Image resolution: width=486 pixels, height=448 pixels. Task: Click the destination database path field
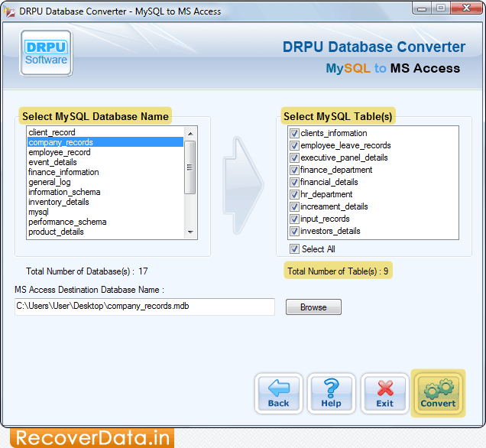tap(144, 307)
